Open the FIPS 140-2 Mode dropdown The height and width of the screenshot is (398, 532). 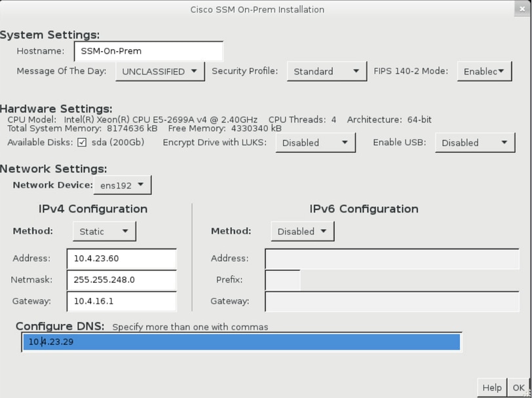pyautogui.click(x=485, y=71)
